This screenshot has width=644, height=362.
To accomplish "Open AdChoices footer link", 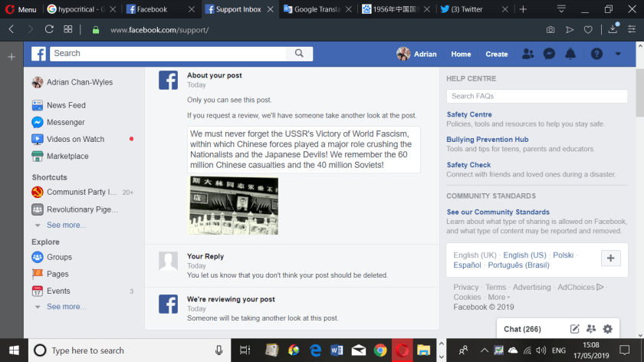I will [x=580, y=287].
